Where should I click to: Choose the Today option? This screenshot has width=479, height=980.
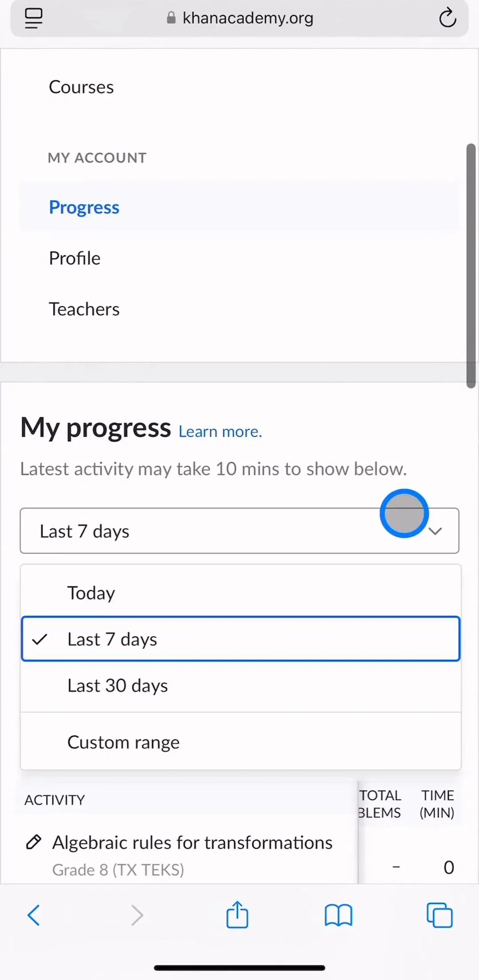(240, 593)
